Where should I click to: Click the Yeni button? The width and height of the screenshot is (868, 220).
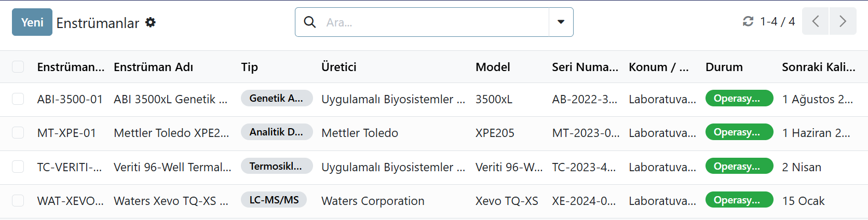32,22
